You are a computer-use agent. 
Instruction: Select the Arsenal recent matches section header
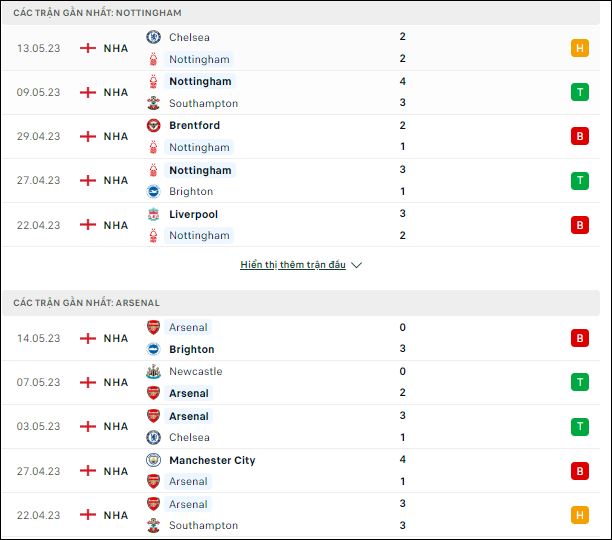[301, 303]
